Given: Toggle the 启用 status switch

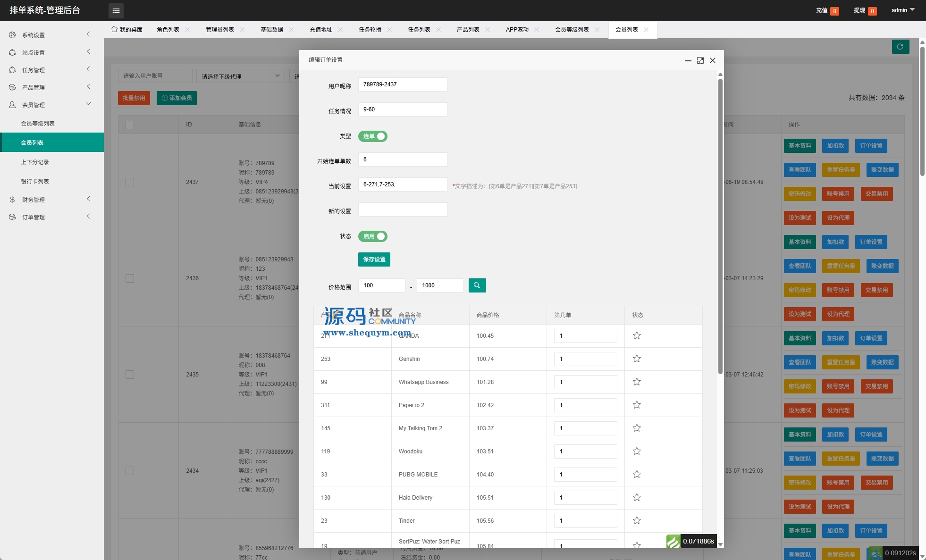Looking at the screenshot, I should (373, 236).
